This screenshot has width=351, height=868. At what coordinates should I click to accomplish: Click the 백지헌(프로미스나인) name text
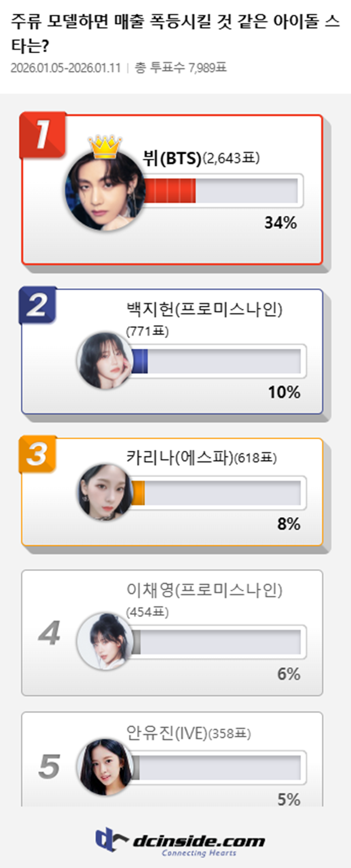[204, 310]
